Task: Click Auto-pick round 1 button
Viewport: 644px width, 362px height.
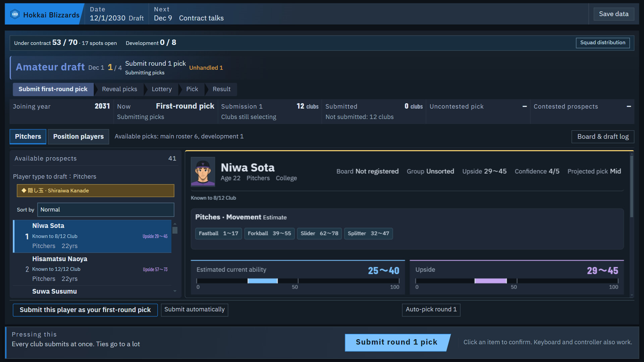Action: 431,310
